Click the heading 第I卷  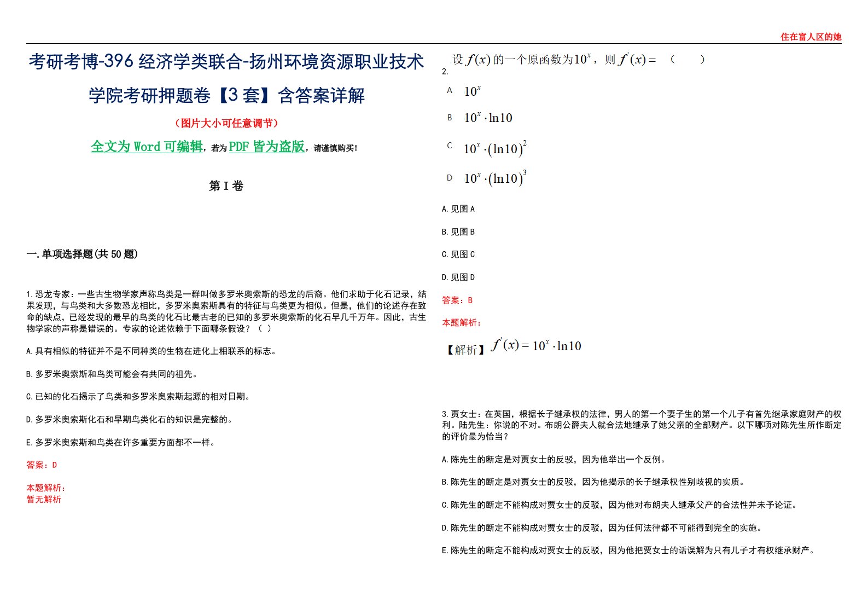coord(226,186)
